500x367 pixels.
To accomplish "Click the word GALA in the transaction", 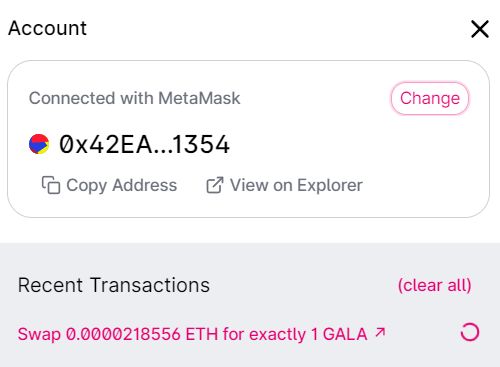I will tap(345, 334).
